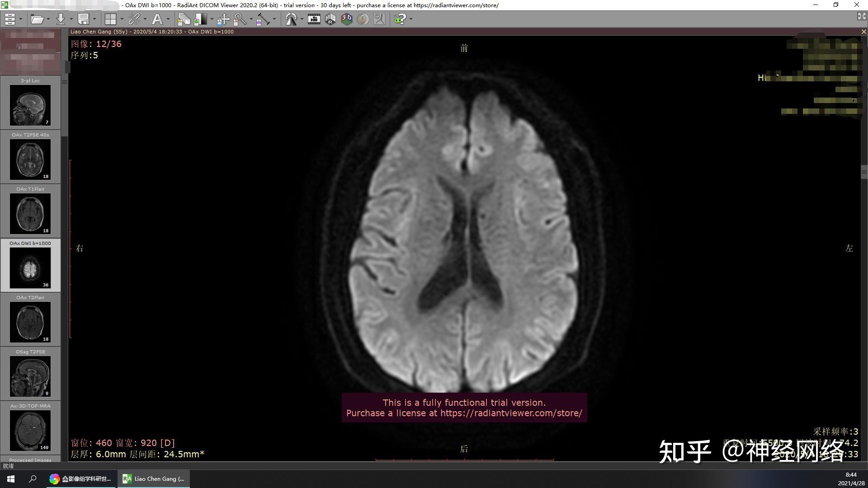Screen dimensions: 868x488
Task: Select the zoom magnifier tool
Action: (x=240, y=19)
